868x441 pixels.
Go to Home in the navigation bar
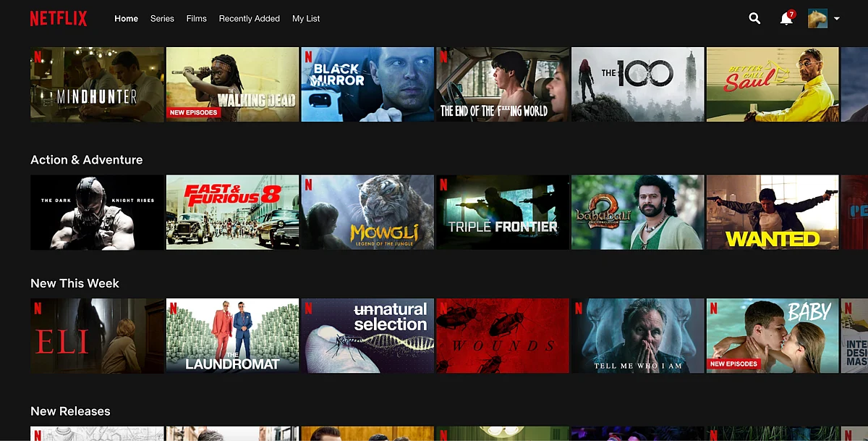click(x=126, y=19)
